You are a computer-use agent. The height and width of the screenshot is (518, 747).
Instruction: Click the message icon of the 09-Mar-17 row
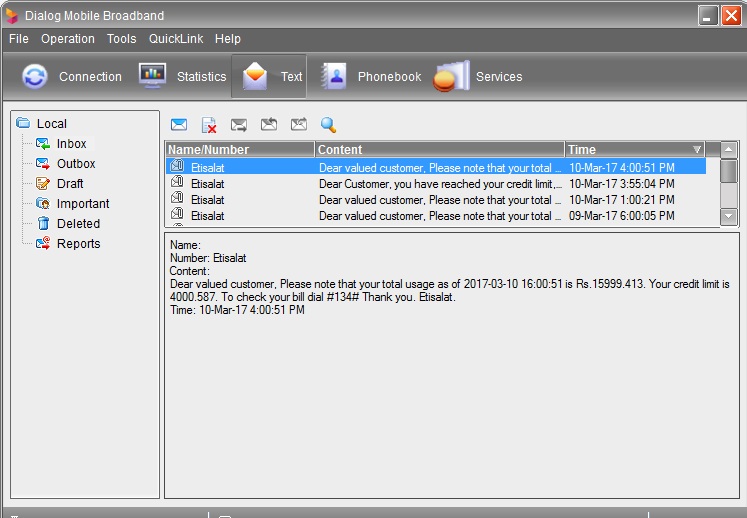click(x=177, y=213)
